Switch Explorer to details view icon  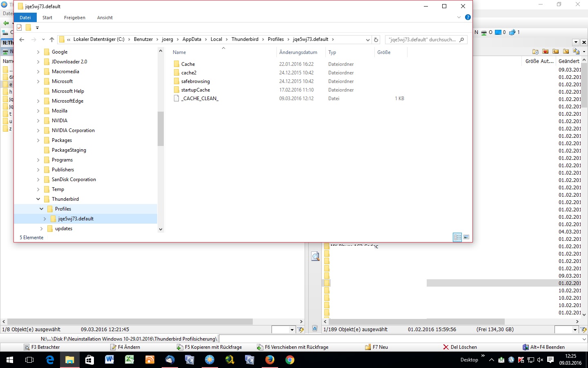coord(457,237)
